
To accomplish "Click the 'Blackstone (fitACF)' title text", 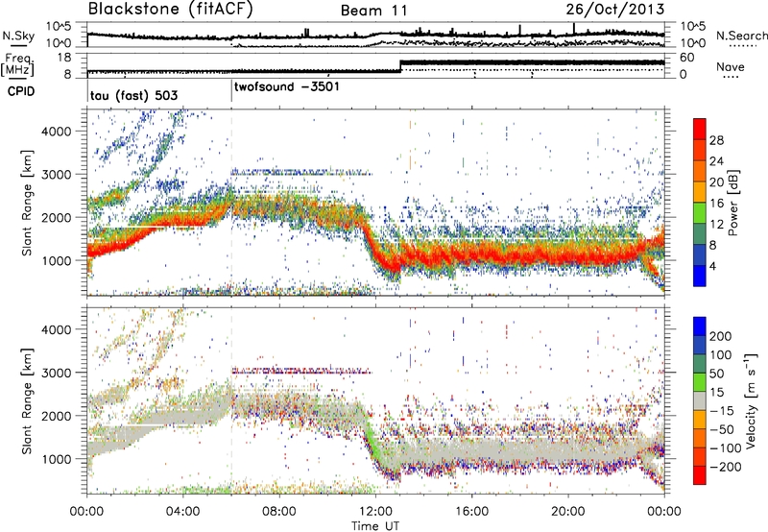I will click(171, 9).
